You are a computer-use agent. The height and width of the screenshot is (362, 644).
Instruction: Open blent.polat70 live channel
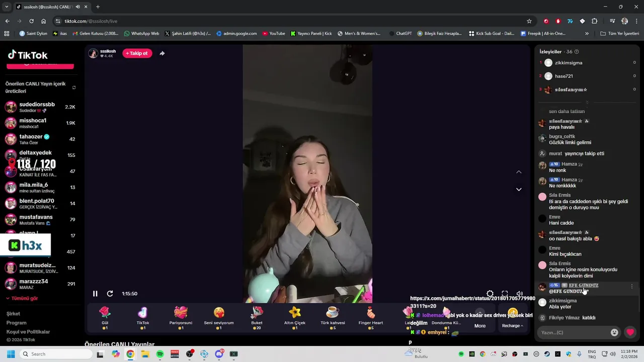pos(40,204)
